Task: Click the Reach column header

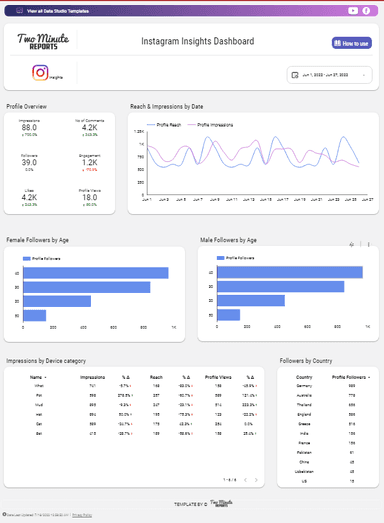Action: tap(156, 377)
